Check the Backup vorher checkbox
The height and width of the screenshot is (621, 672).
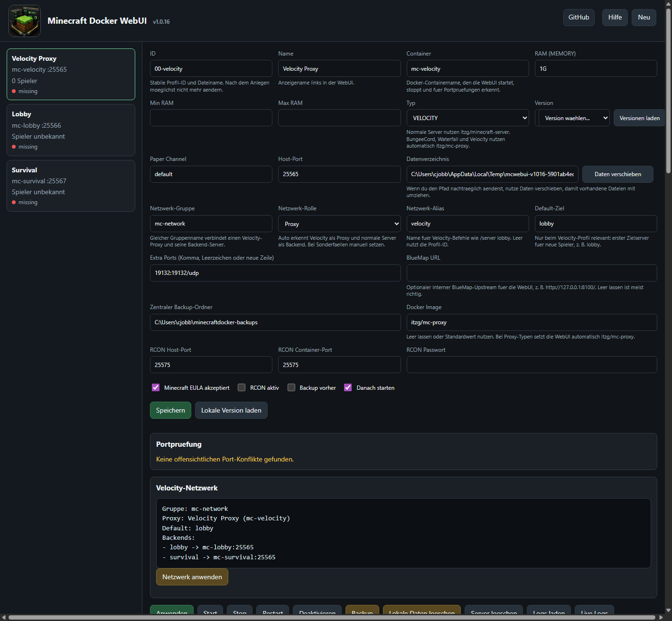[x=291, y=387]
